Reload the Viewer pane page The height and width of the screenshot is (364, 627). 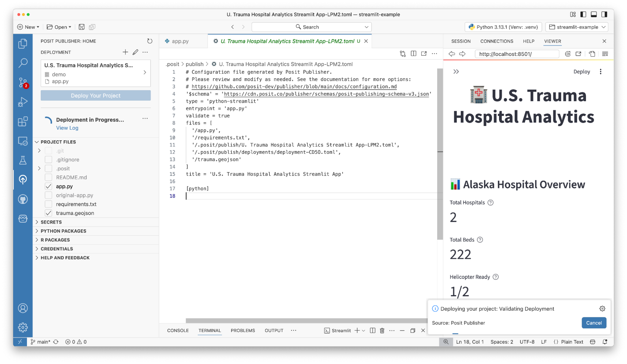pos(567,54)
